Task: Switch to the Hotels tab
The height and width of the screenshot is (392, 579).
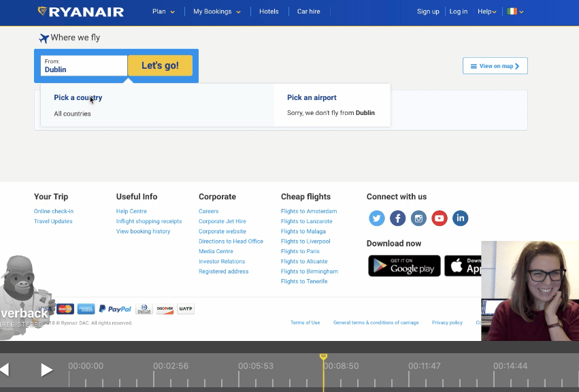Action: pos(269,12)
